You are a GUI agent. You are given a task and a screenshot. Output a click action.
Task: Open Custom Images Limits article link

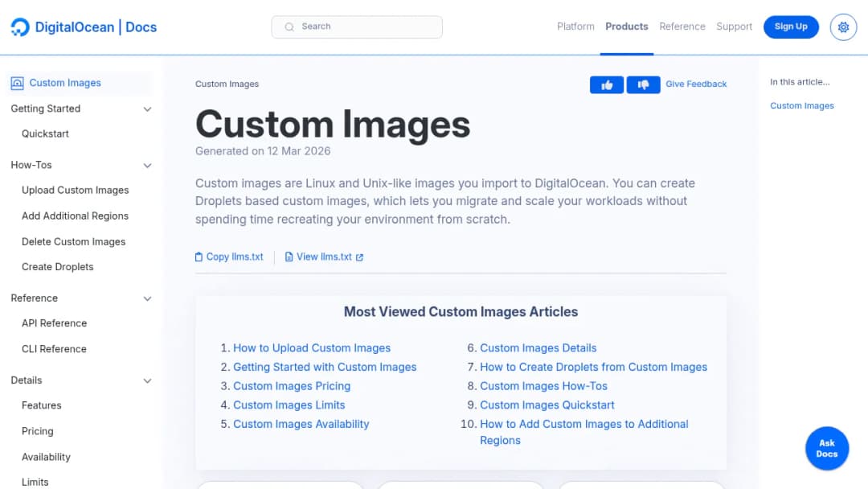(289, 405)
